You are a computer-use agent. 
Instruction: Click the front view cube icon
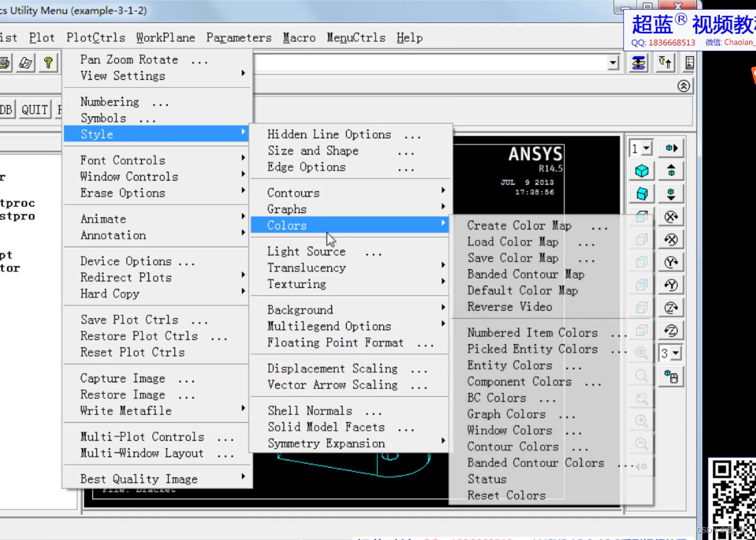click(x=641, y=216)
